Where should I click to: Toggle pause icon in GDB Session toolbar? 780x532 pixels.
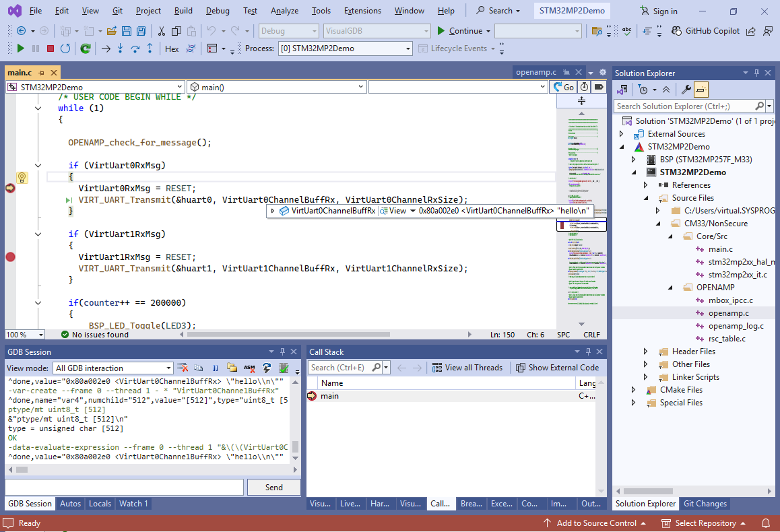point(216,368)
